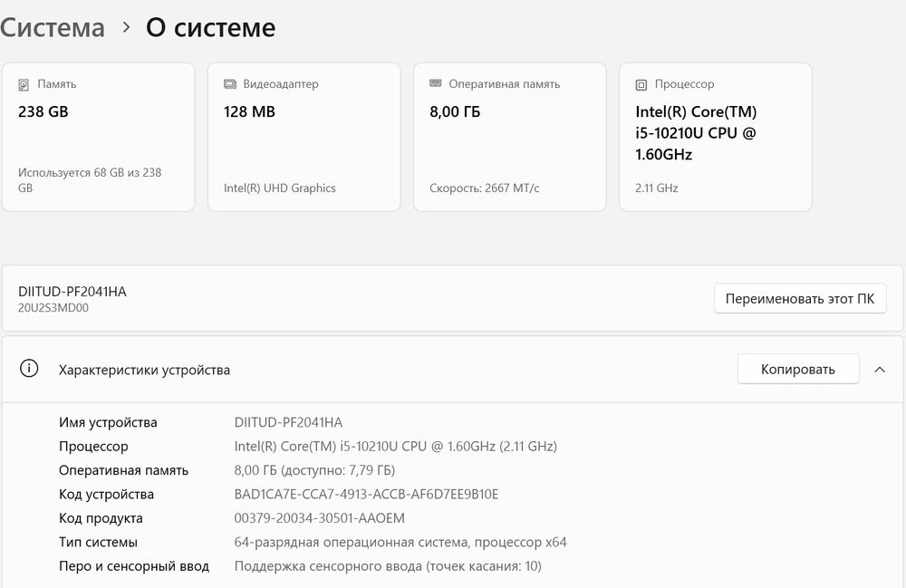Click the processor chip icon
This screenshot has height=588, width=906.
641,84
